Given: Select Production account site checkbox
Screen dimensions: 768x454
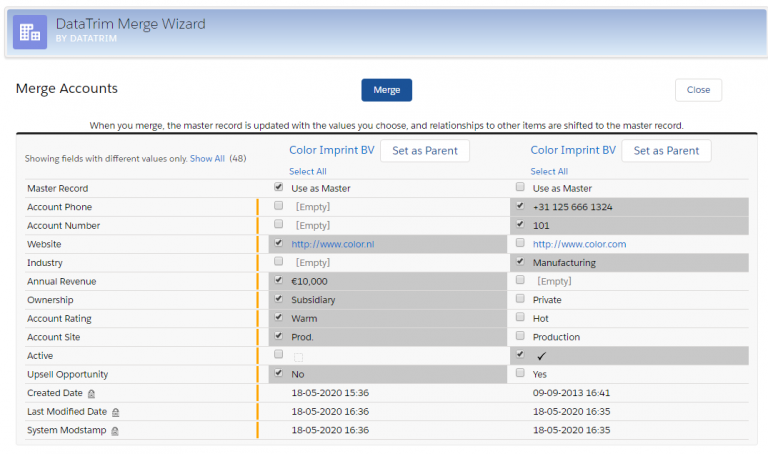Looking at the screenshot, I should [x=520, y=335].
